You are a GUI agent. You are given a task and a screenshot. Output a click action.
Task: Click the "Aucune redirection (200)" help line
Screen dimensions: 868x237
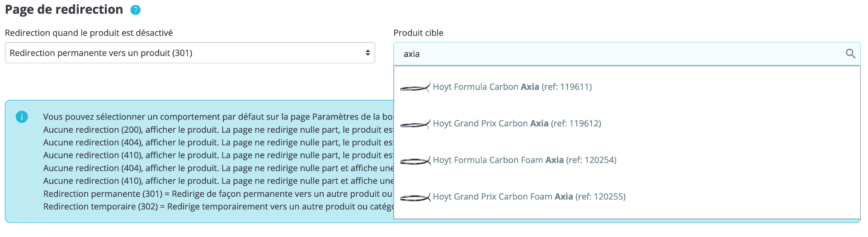(217, 130)
